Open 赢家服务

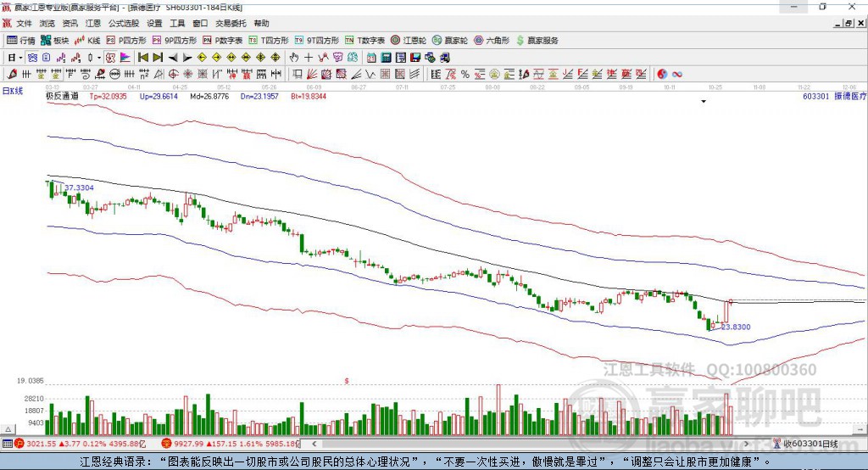point(537,41)
